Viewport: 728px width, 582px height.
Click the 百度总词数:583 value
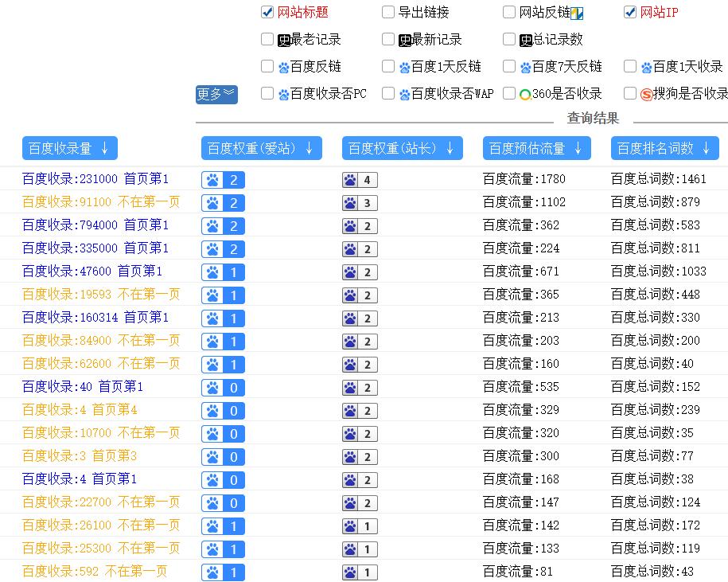(655, 225)
